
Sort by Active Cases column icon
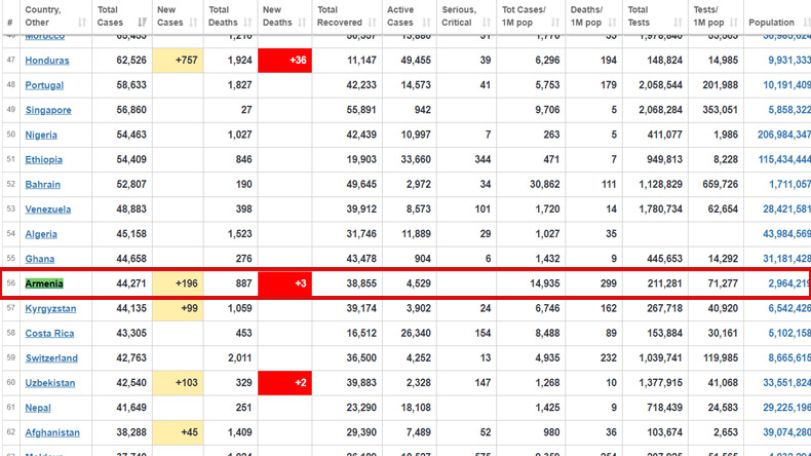pyautogui.click(x=427, y=22)
